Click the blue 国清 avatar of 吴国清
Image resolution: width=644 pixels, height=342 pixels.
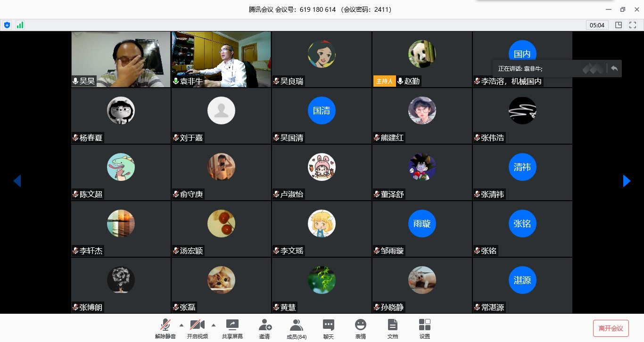(322, 110)
